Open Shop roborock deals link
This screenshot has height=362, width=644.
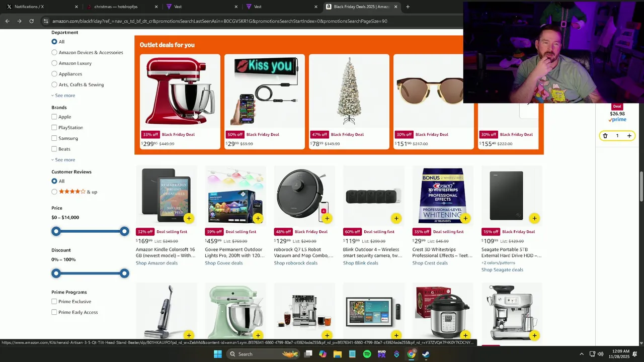tap(296, 263)
